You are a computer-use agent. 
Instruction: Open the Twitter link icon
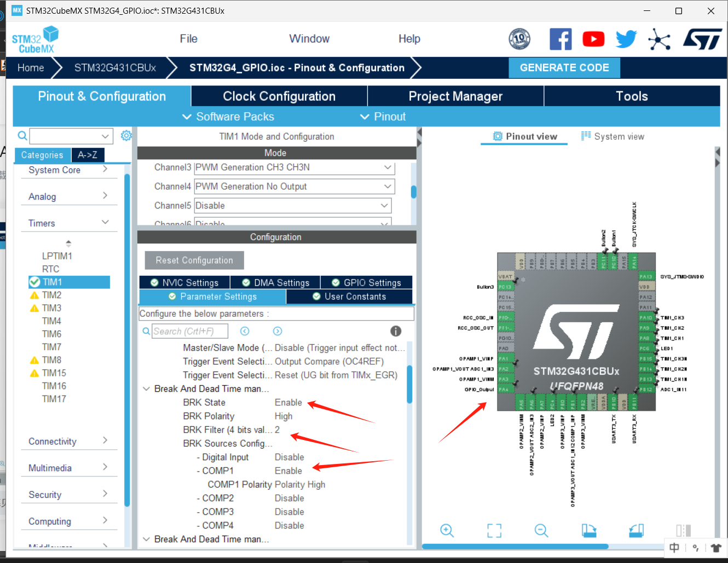click(x=626, y=39)
